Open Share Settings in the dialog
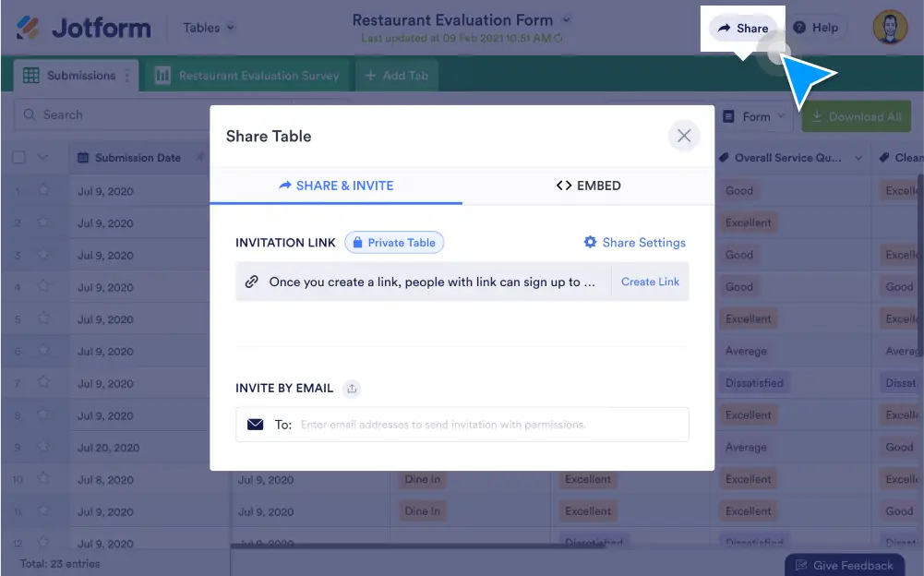924x576 pixels. tap(634, 242)
